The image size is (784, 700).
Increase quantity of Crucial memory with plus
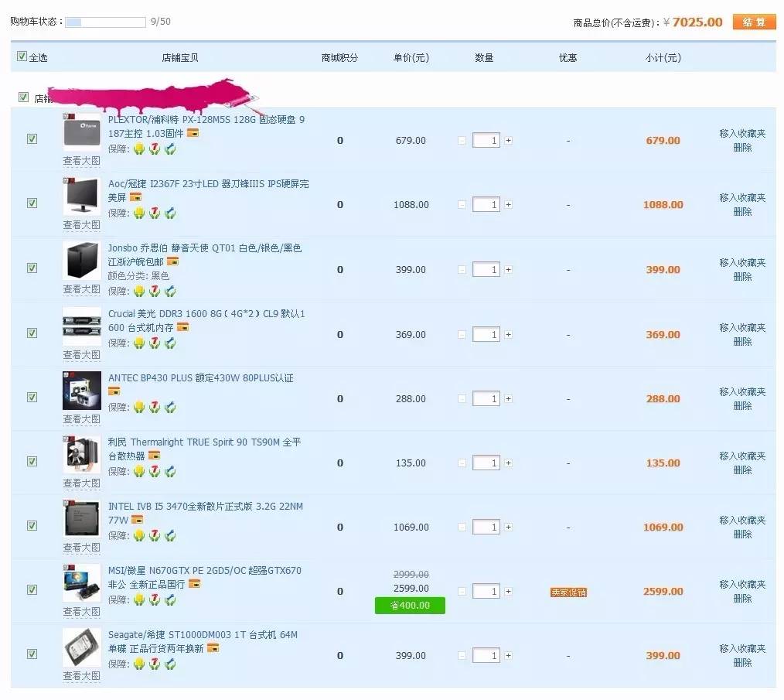pos(508,335)
